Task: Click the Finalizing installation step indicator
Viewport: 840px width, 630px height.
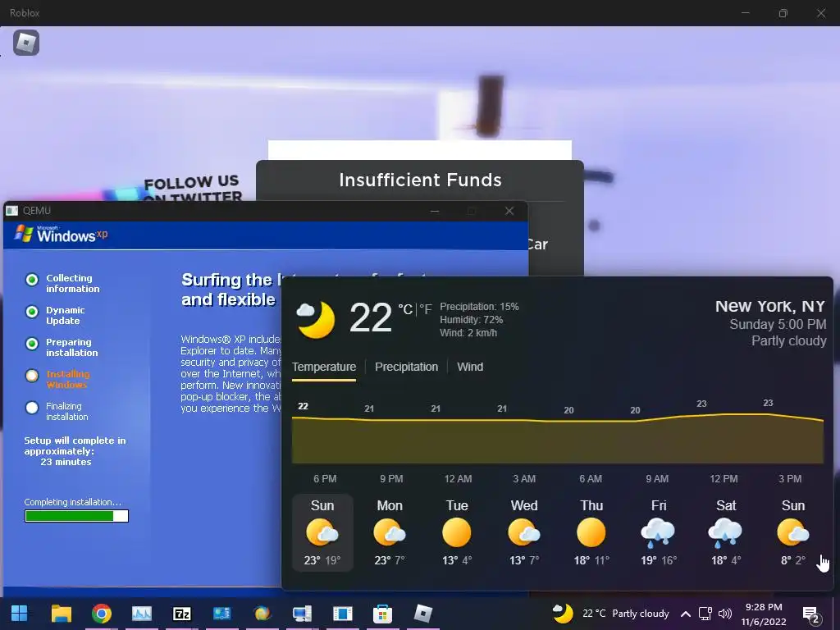Action: pyautogui.click(x=32, y=408)
